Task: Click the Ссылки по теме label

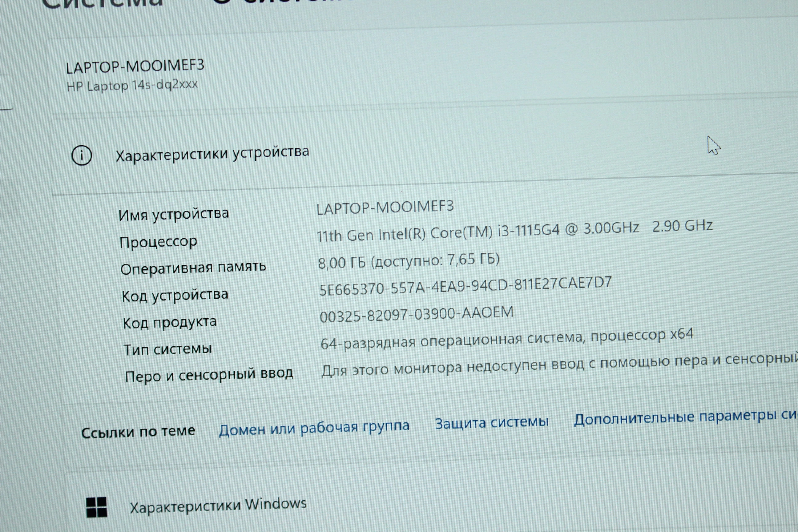Action: pos(138,432)
